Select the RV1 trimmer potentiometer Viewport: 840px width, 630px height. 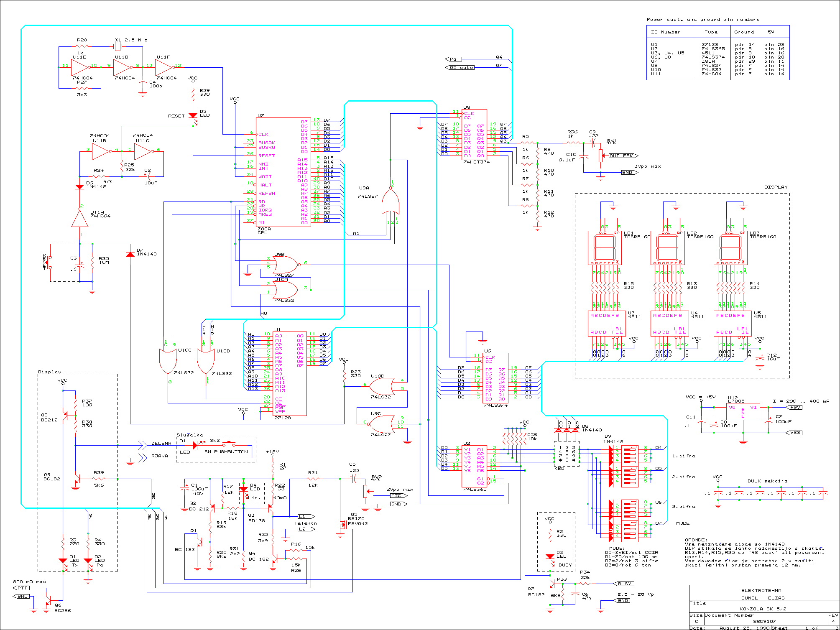(x=601, y=156)
